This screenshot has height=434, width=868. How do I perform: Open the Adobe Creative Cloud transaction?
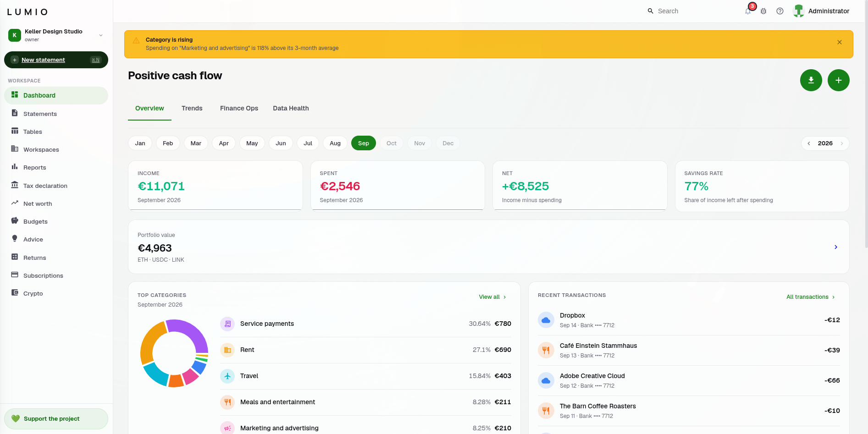pyautogui.click(x=689, y=380)
